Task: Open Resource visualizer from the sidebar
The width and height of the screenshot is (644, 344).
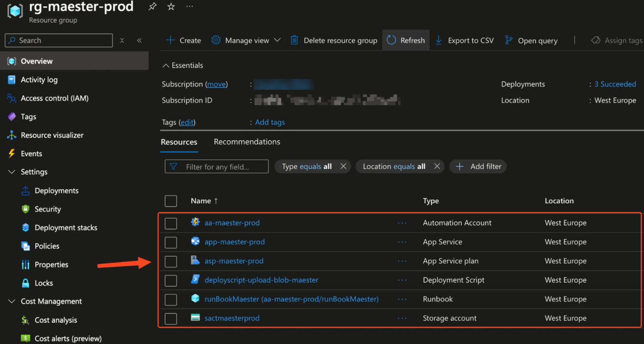Action: click(52, 135)
